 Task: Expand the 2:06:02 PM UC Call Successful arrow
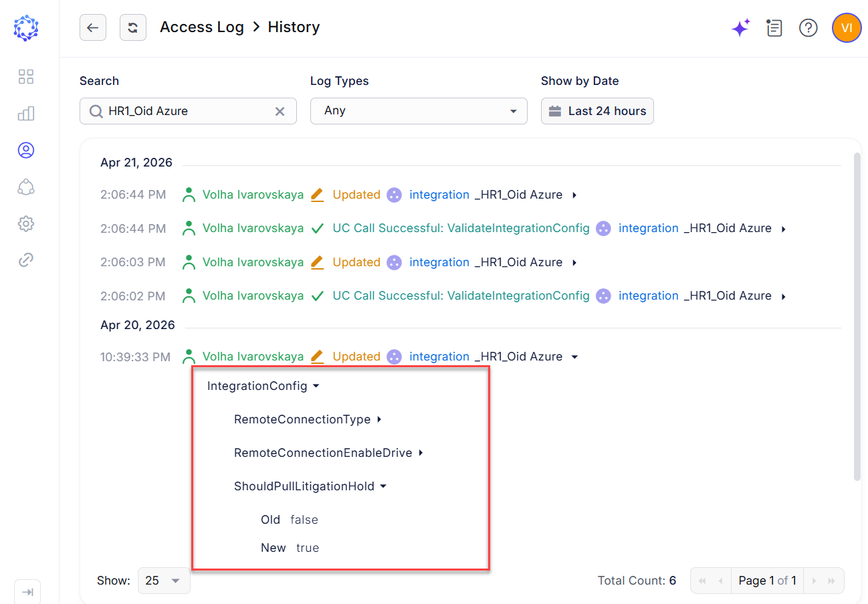(x=783, y=296)
